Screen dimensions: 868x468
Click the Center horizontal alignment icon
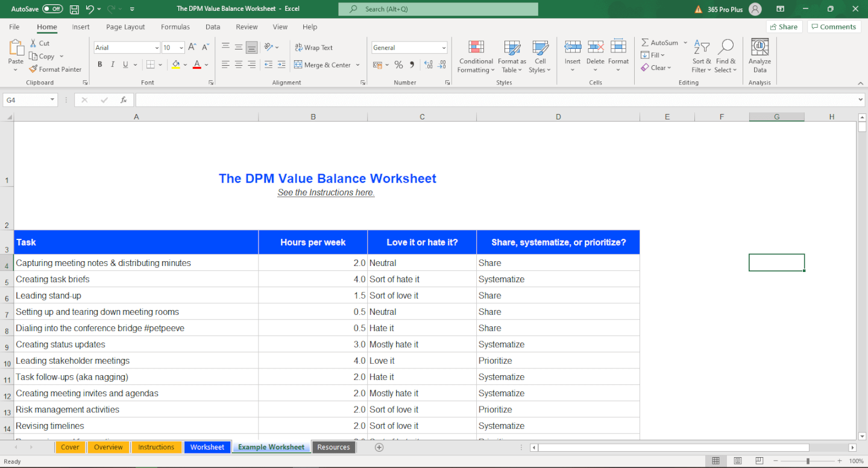tap(239, 65)
